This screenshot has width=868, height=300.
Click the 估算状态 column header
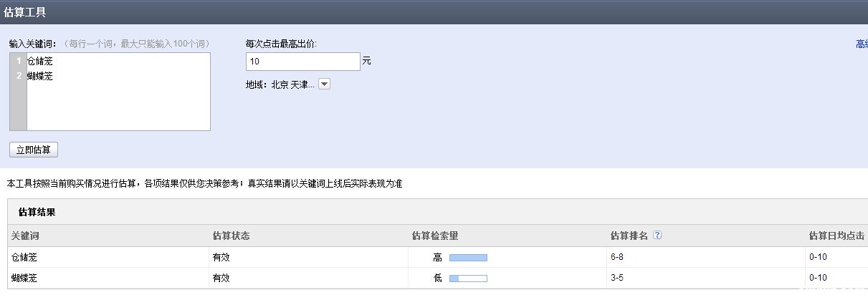pos(232,236)
